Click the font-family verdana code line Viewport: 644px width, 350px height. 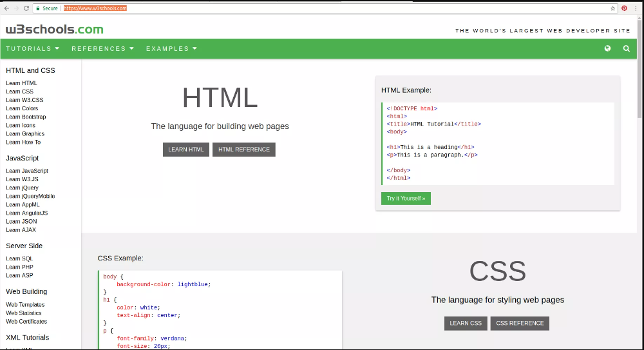pyautogui.click(x=152, y=338)
